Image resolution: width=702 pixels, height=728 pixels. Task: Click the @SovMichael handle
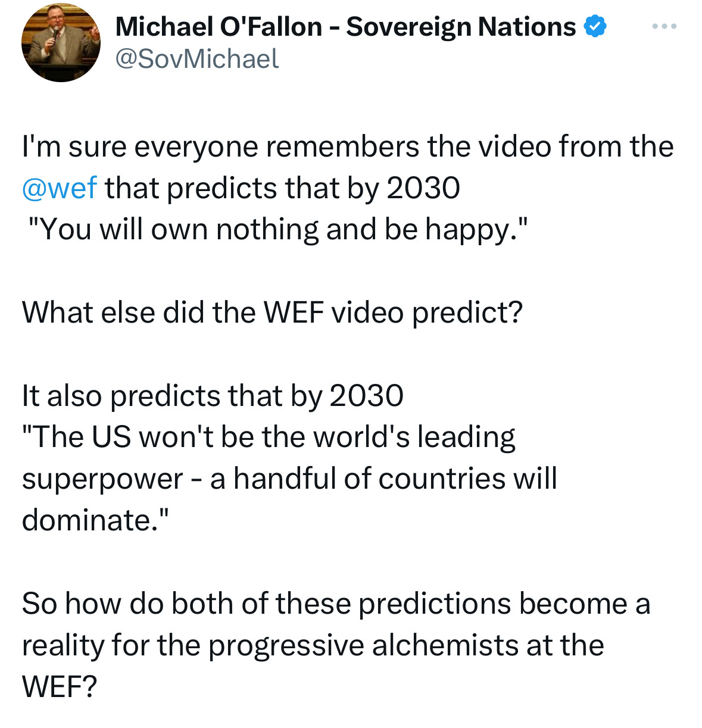[196, 58]
